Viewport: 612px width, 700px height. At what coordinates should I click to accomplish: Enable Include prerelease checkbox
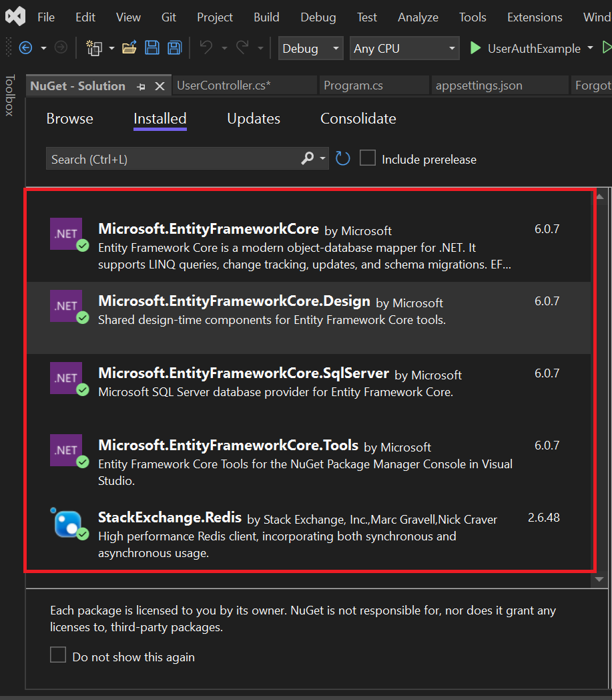[368, 158]
